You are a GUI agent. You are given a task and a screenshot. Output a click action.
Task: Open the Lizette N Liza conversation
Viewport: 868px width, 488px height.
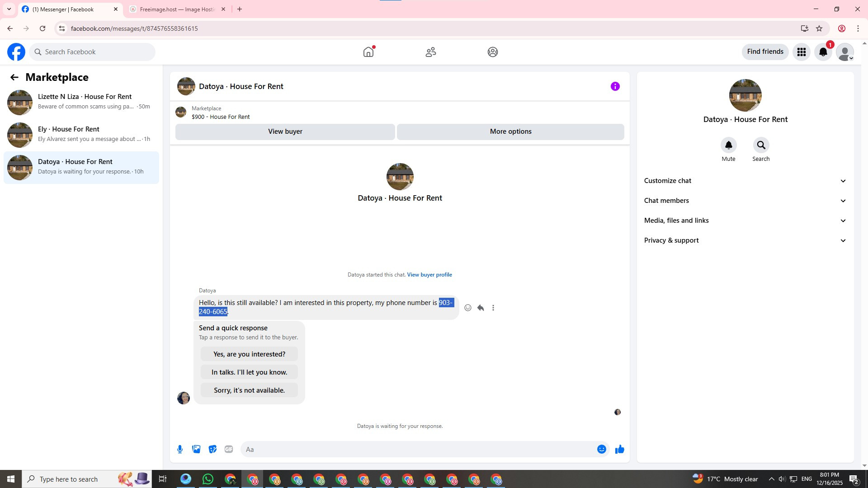tap(81, 102)
